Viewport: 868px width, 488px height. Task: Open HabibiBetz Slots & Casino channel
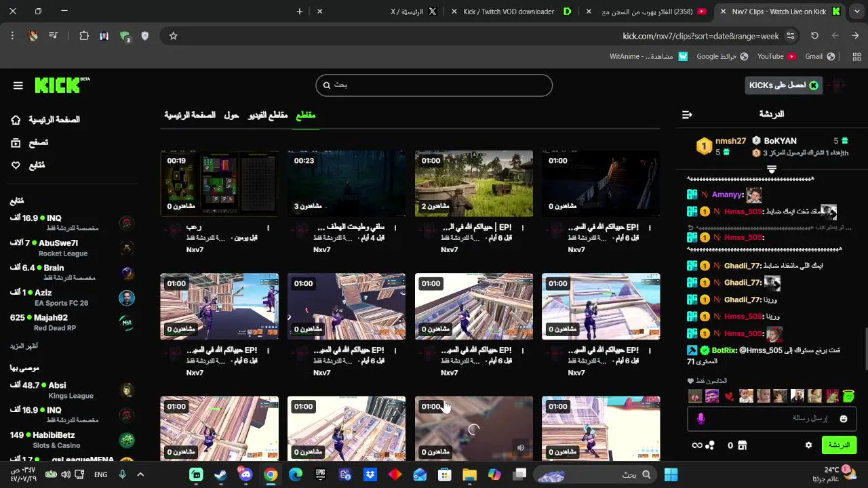pyautogui.click(x=72, y=440)
